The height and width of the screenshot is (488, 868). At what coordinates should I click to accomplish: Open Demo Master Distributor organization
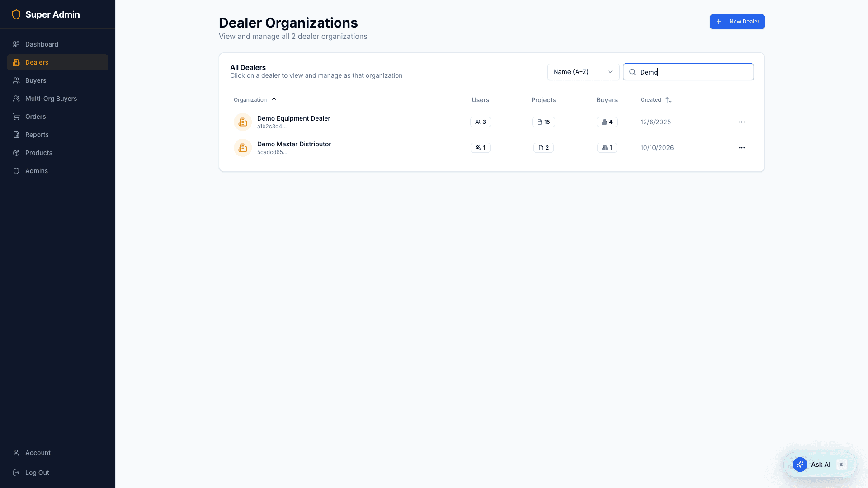click(294, 144)
